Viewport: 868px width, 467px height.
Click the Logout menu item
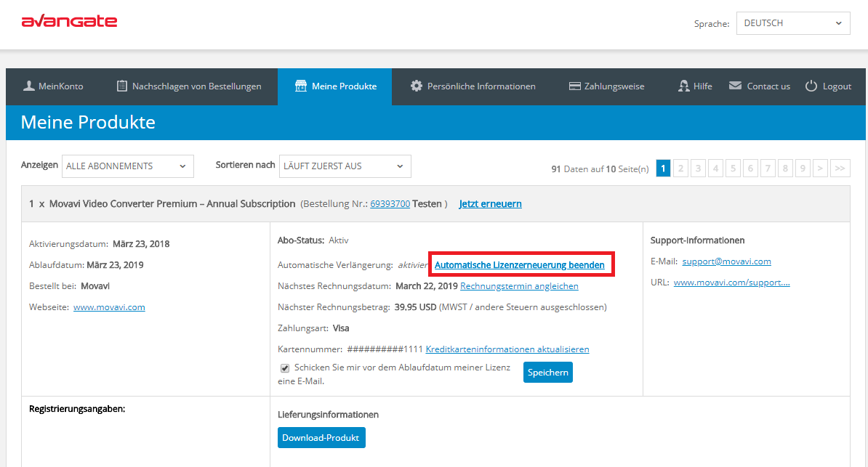tap(828, 86)
